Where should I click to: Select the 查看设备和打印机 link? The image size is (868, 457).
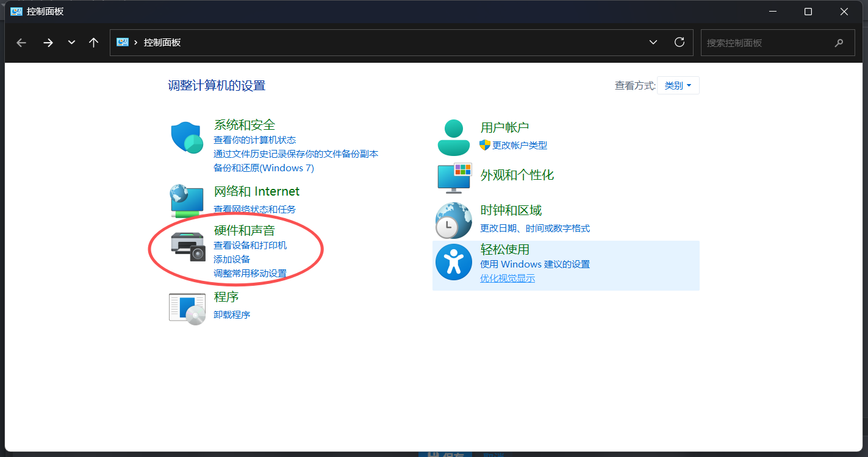[x=250, y=246]
